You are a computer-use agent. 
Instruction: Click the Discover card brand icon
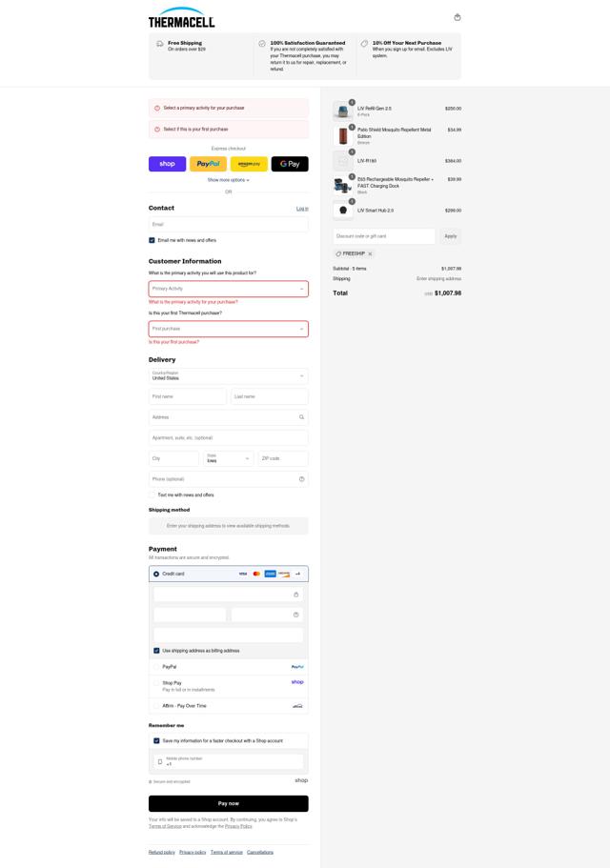point(284,574)
